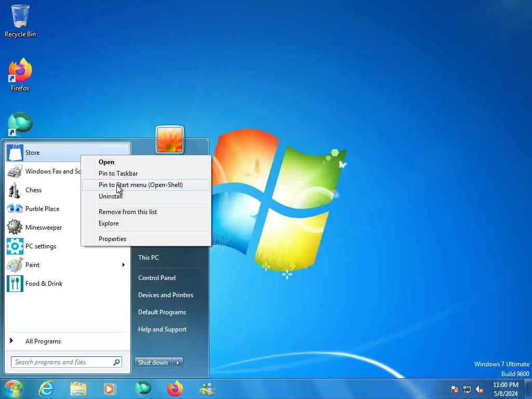Open the Purble Place eyes icon
Screen dimensions: 532x399
15,209
